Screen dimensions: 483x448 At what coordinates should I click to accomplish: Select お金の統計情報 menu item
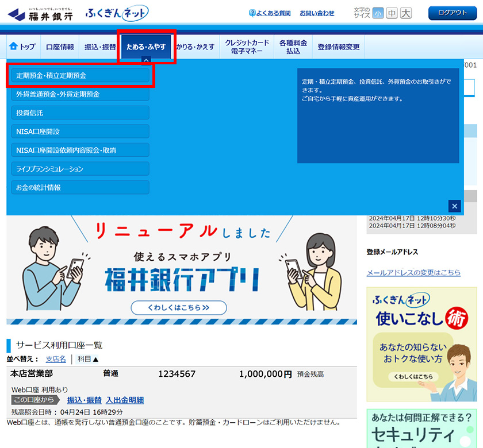pos(80,187)
